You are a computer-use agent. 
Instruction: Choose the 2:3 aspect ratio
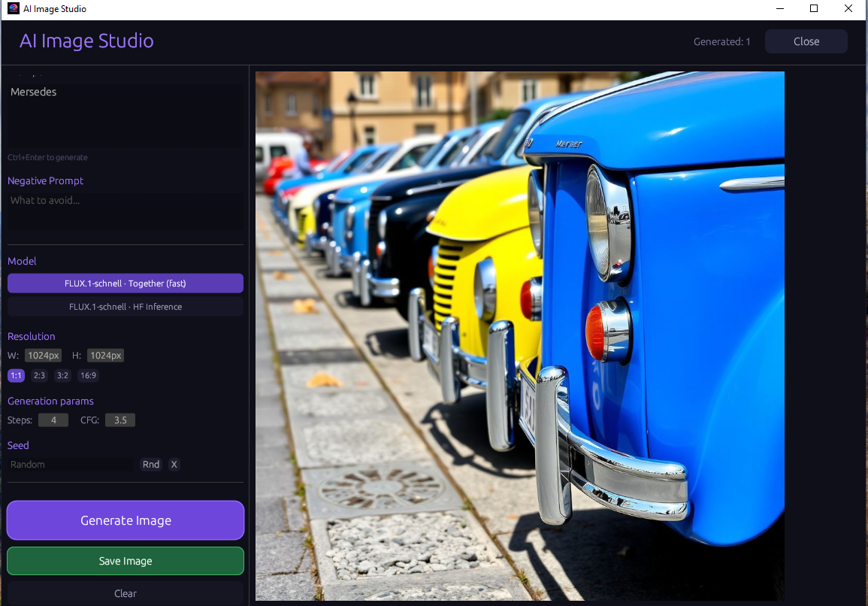click(39, 376)
